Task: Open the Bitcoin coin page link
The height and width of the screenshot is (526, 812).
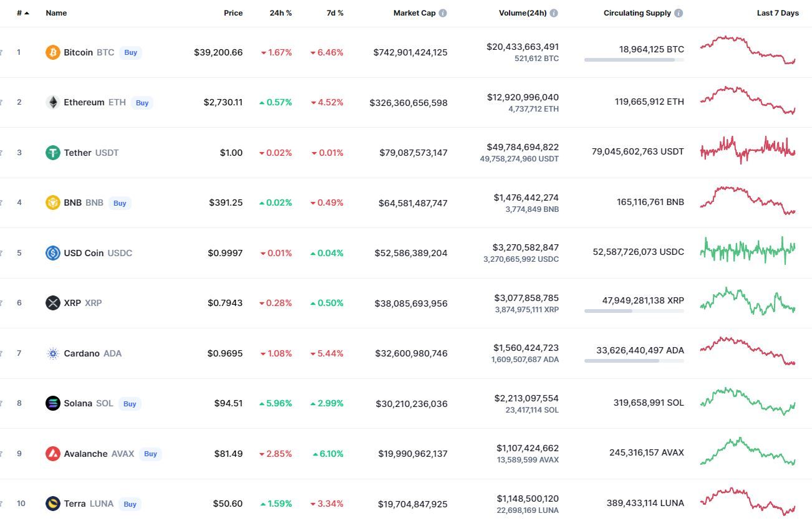Action: tap(78, 52)
